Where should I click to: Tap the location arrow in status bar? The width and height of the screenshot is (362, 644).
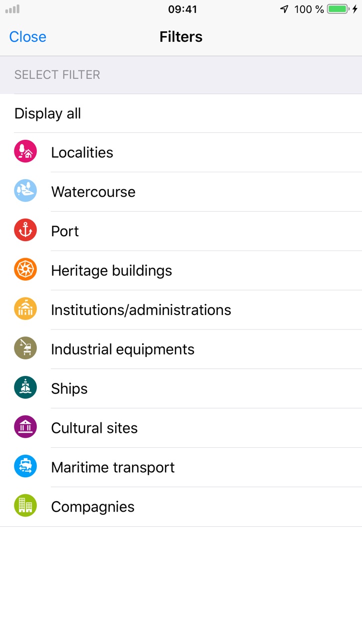[x=284, y=9]
